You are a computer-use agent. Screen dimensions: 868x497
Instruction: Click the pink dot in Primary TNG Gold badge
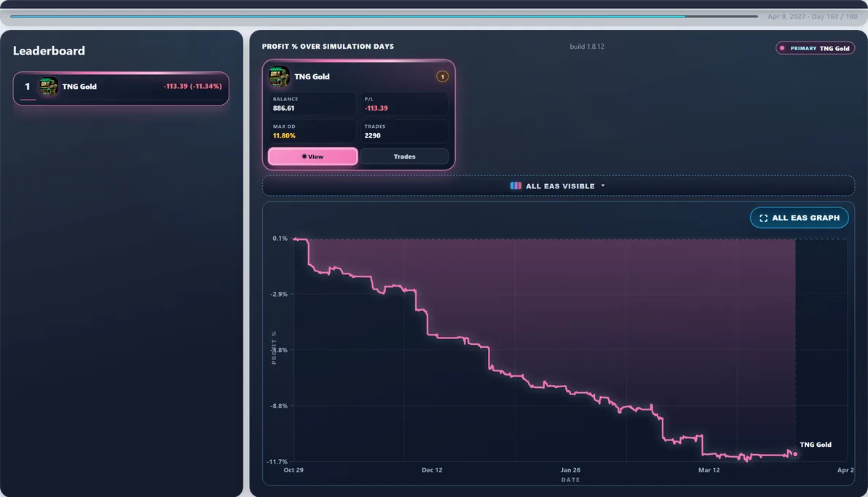[782, 48]
